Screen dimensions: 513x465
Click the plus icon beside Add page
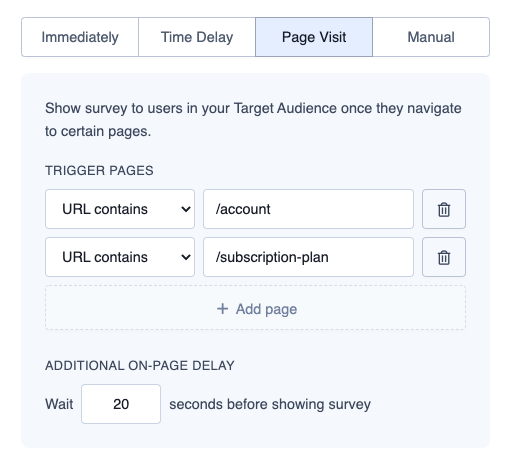222,309
